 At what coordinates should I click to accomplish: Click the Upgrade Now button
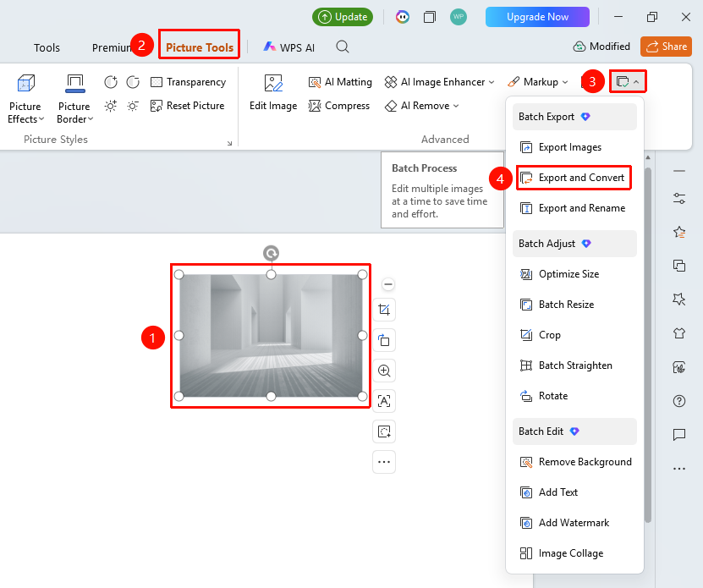point(537,17)
